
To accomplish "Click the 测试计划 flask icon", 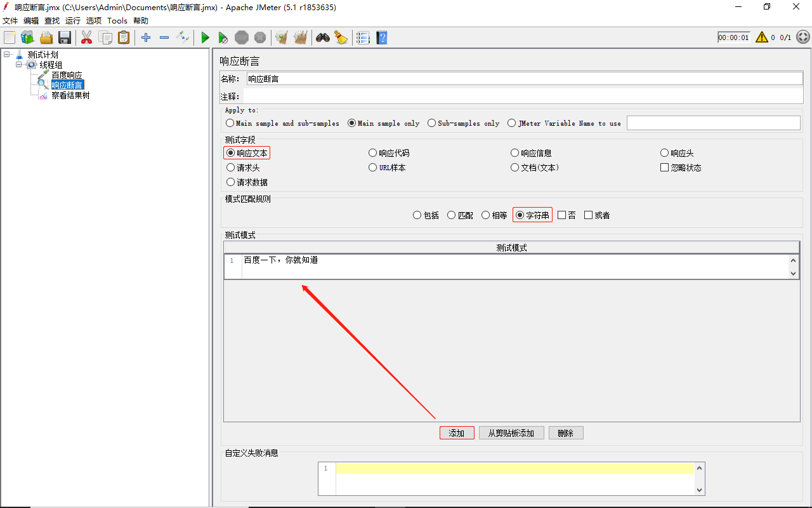I will tap(19, 55).
